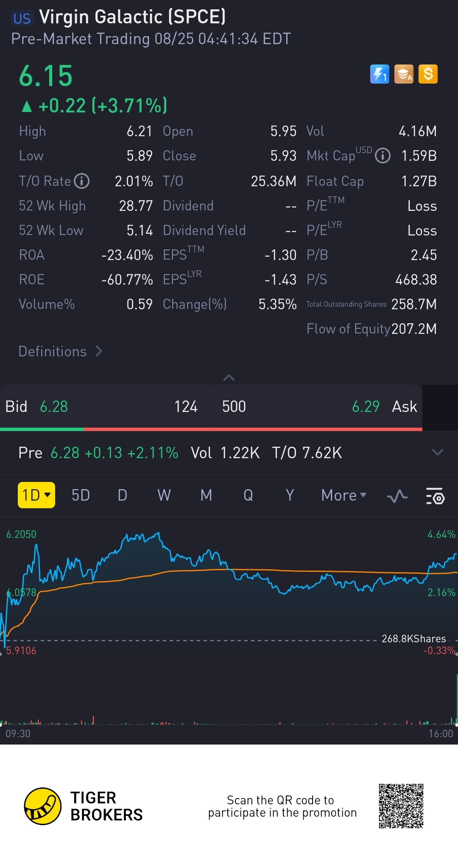
Task: Open the More timeframes dropdown
Action: click(343, 495)
